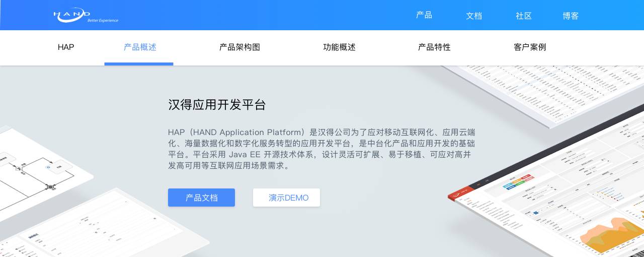This screenshot has height=257, width=644.
Task: Select the 产品特性 tab
Action: click(x=434, y=47)
